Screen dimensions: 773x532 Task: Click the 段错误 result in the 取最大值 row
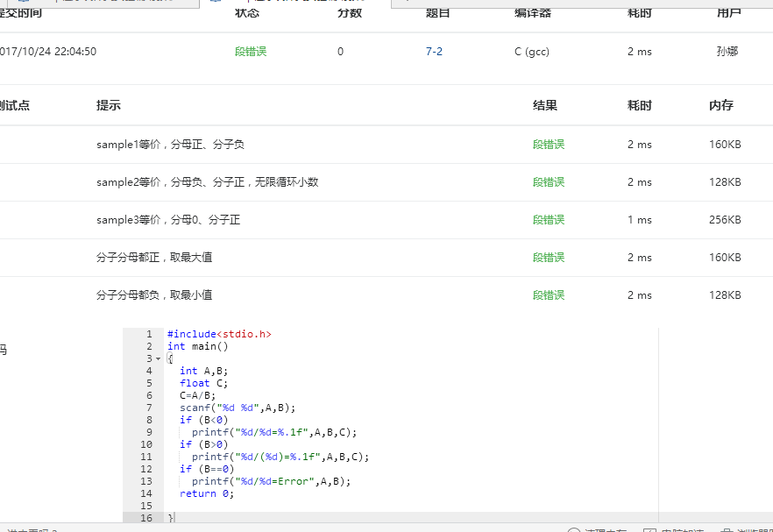549,258
